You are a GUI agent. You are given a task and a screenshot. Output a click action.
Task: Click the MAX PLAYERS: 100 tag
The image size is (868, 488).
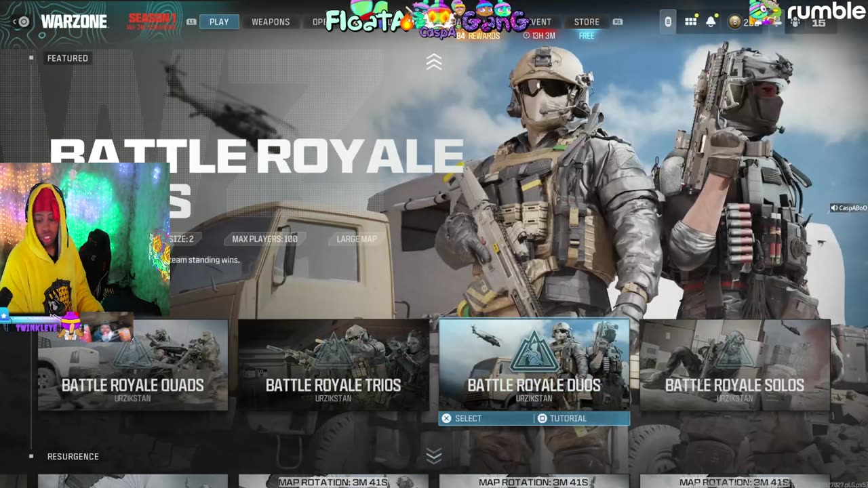click(x=265, y=239)
